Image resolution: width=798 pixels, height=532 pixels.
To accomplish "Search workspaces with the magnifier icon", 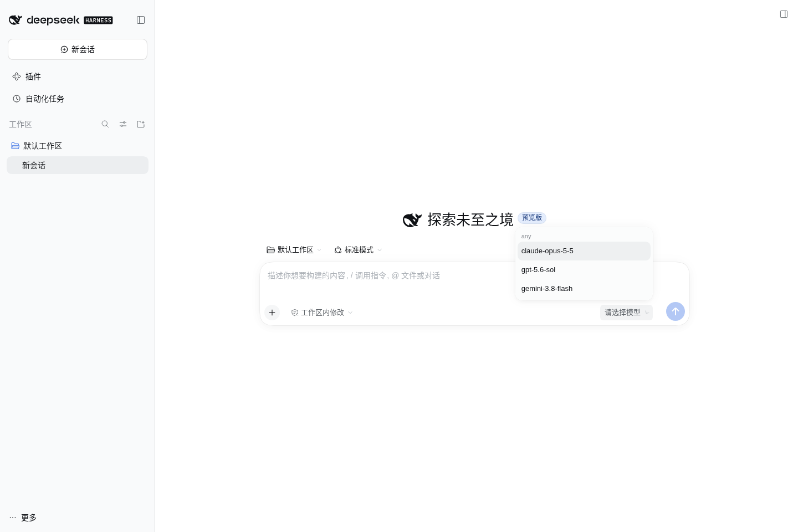I will pos(105,124).
